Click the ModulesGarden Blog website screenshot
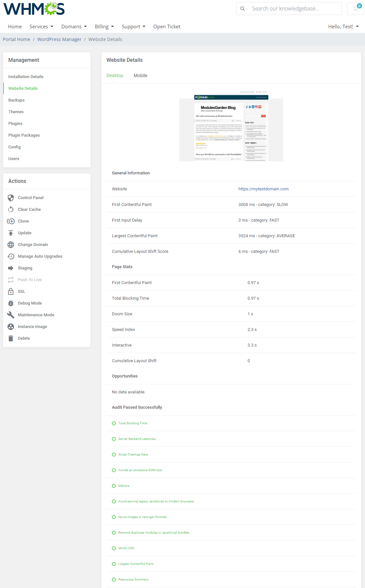365x588 pixels. pyautogui.click(x=231, y=126)
